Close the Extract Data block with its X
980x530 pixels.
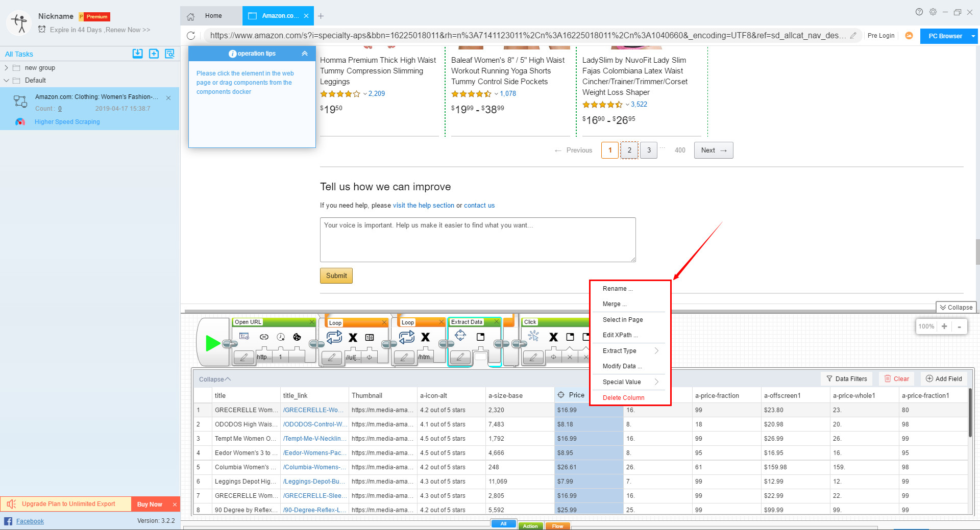(x=496, y=322)
